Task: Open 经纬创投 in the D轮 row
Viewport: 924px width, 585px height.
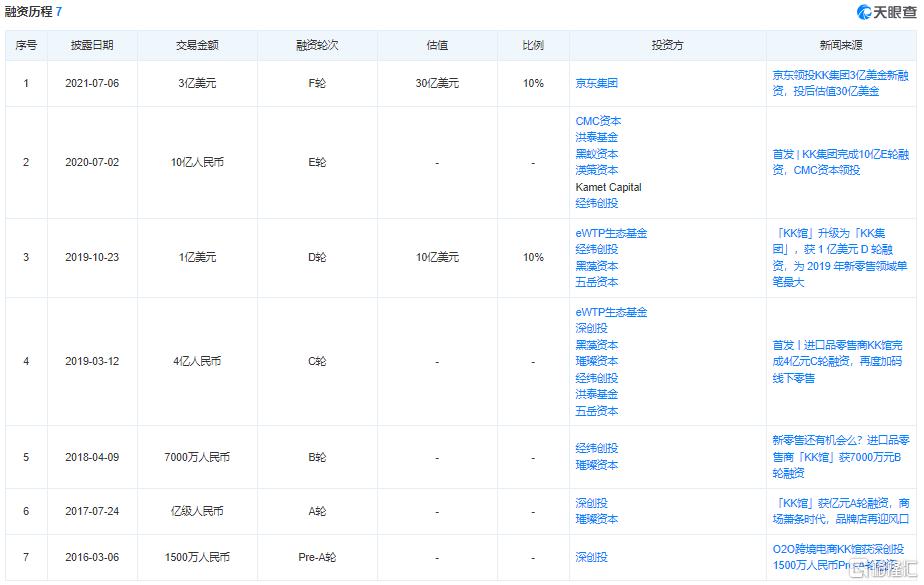Action: [x=596, y=249]
